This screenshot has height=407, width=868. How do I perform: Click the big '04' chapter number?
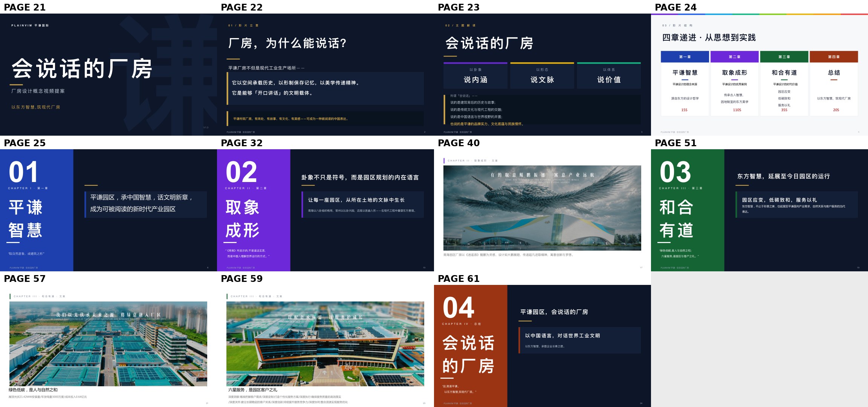click(x=458, y=308)
